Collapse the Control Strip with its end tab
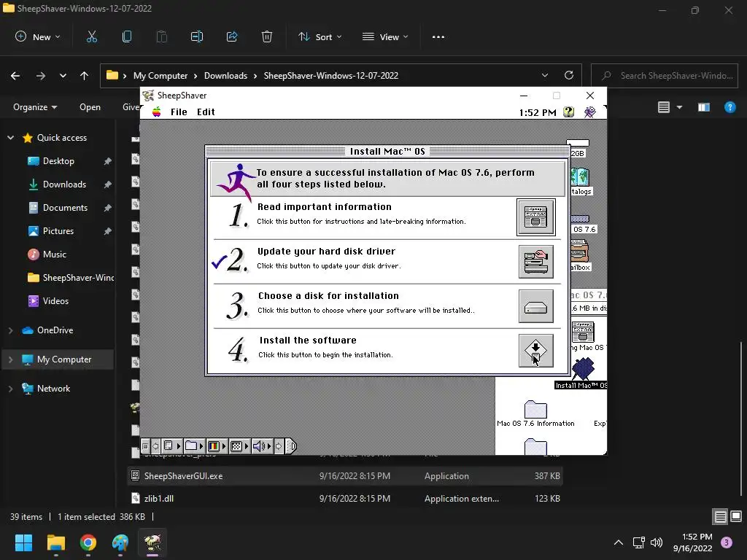747x560 pixels. point(292,446)
